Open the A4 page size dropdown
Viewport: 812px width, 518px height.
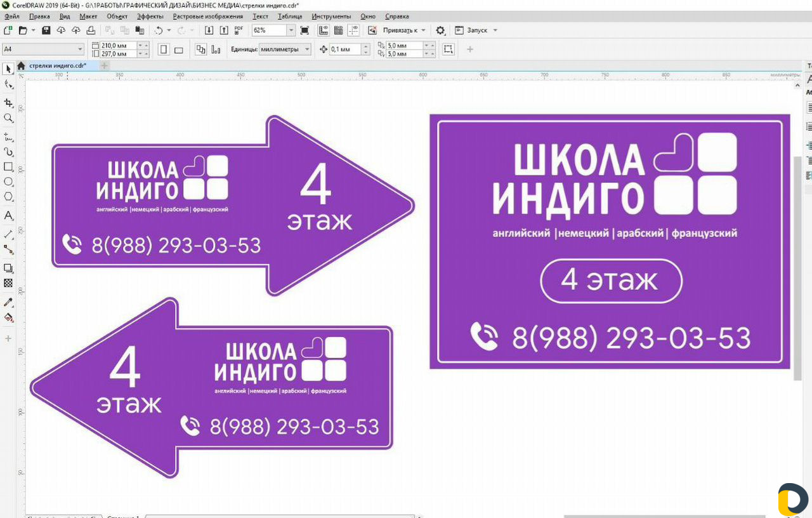80,49
